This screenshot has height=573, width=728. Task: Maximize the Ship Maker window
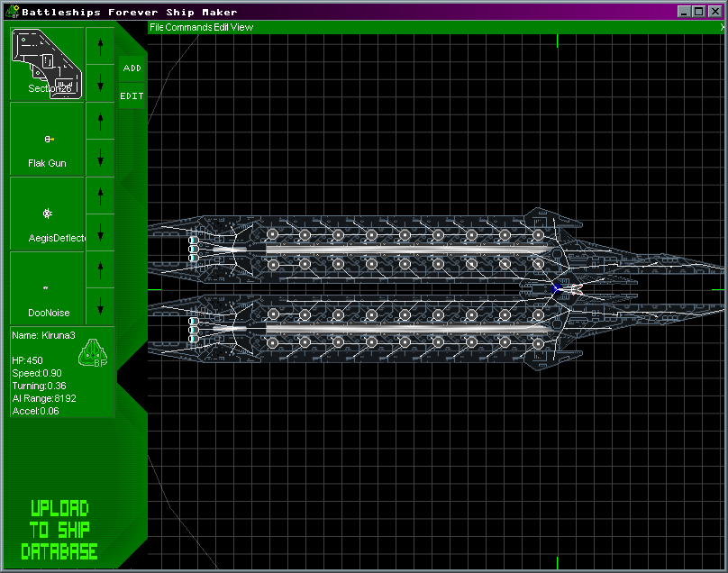(x=699, y=12)
